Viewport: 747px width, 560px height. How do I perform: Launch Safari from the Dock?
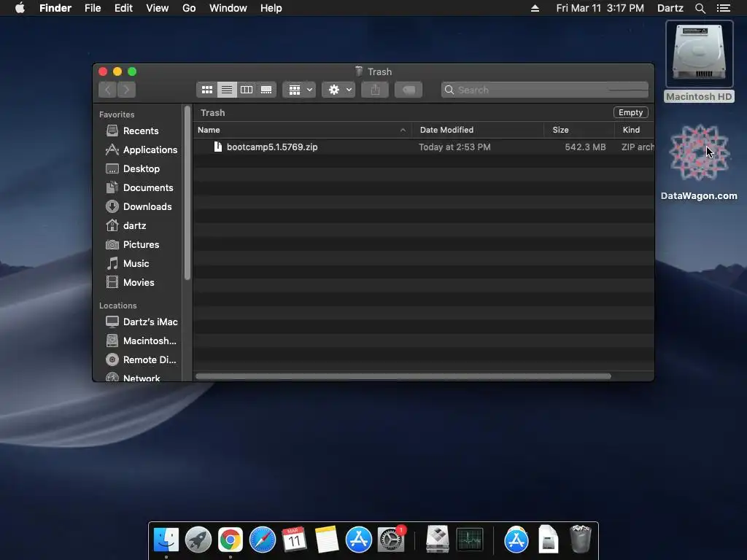pos(263,540)
